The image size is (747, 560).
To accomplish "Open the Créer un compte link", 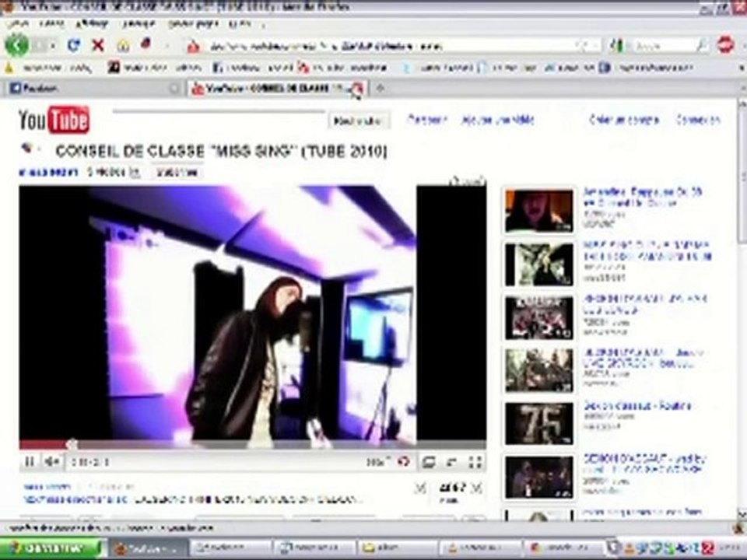I will pos(624,120).
